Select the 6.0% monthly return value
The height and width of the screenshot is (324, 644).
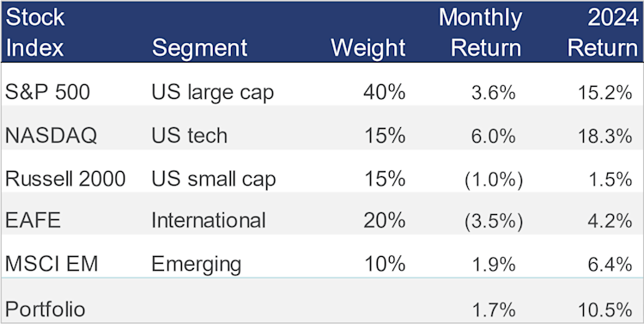(494, 136)
